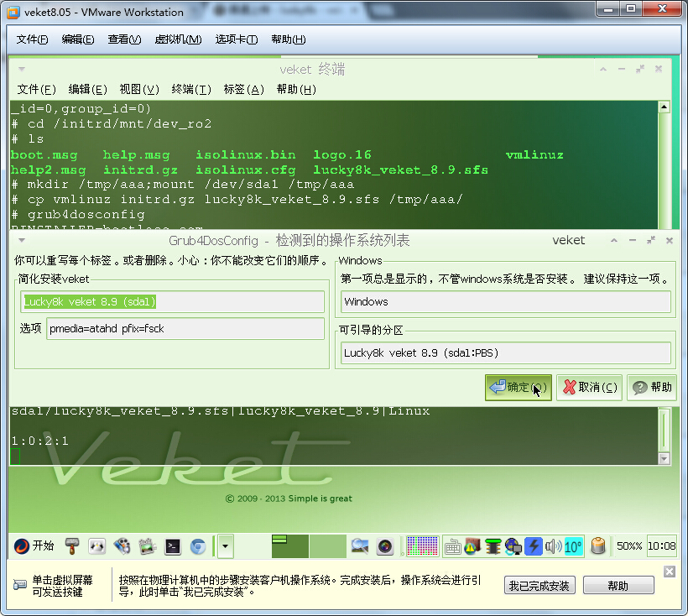The height and width of the screenshot is (616, 688).
Task: Open terminal 视图(V) menu
Action: tap(139, 90)
